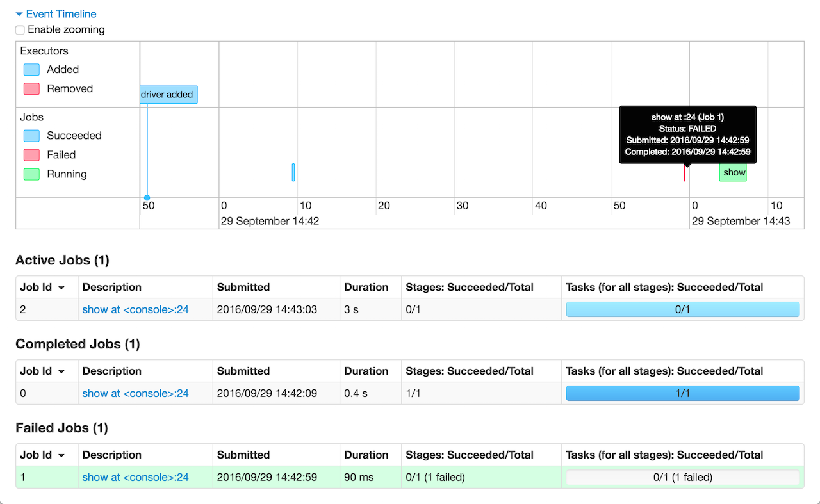The width and height of the screenshot is (820, 504).
Task: Select the blue succeeded job timeline bar
Action: (x=293, y=172)
